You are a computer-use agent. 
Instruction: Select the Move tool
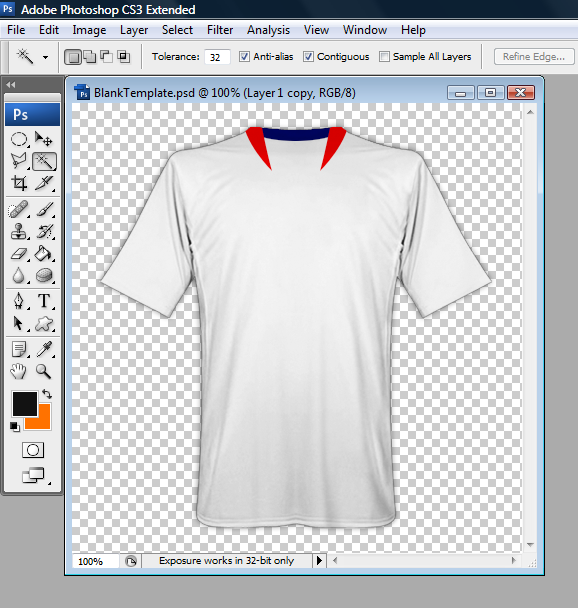coord(44,139)
